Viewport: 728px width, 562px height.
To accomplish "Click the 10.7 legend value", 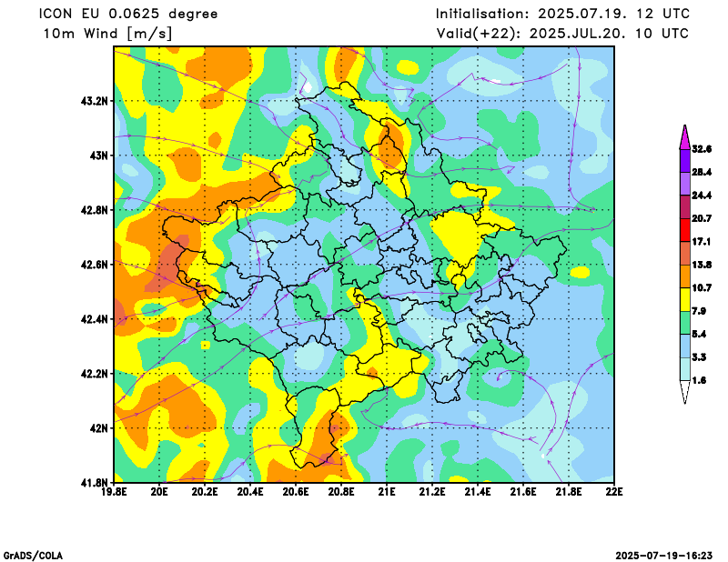I will click(x=702, y=288).
